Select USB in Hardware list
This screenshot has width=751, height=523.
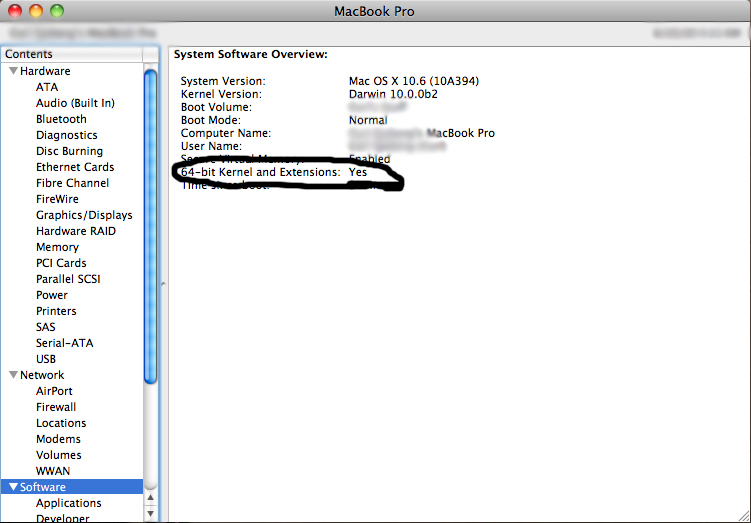[46, 359]
